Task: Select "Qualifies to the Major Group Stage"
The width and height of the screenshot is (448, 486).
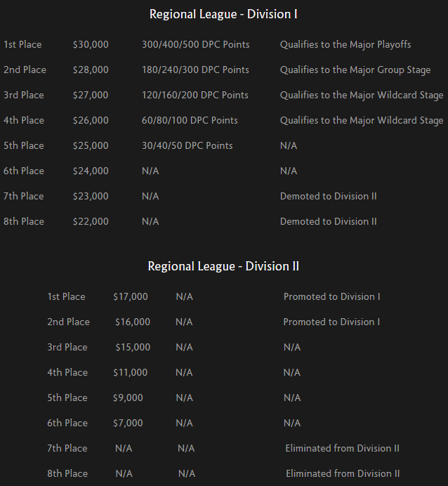Action: tap(355, 70)
